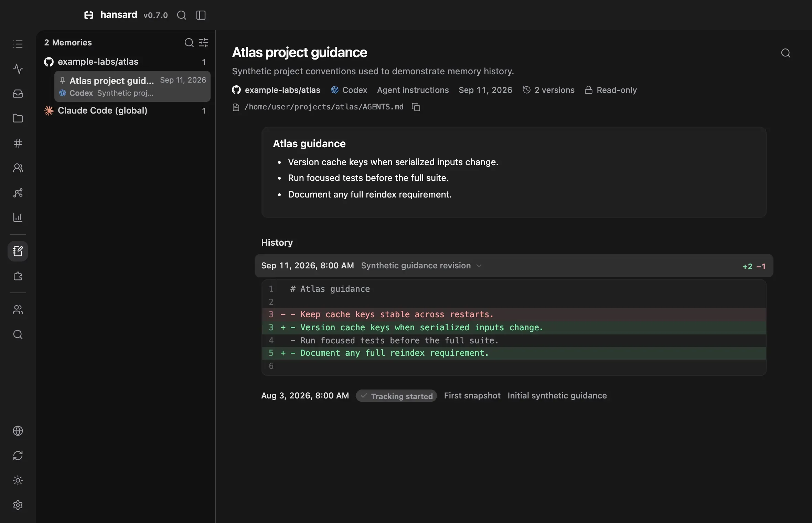Open the puzzle piece plugins sidebar icon
Screen dimensions: 812x523
(x=18, y=276)
